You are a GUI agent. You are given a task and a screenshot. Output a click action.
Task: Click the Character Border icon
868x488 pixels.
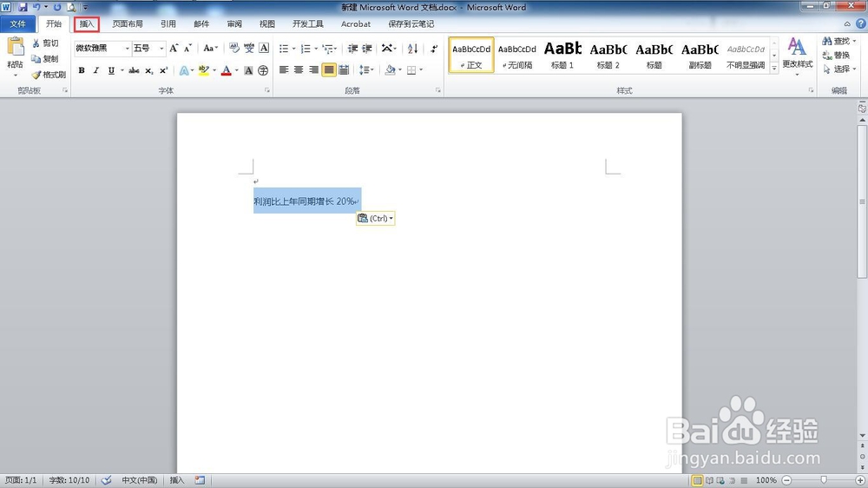pos(264,48)
